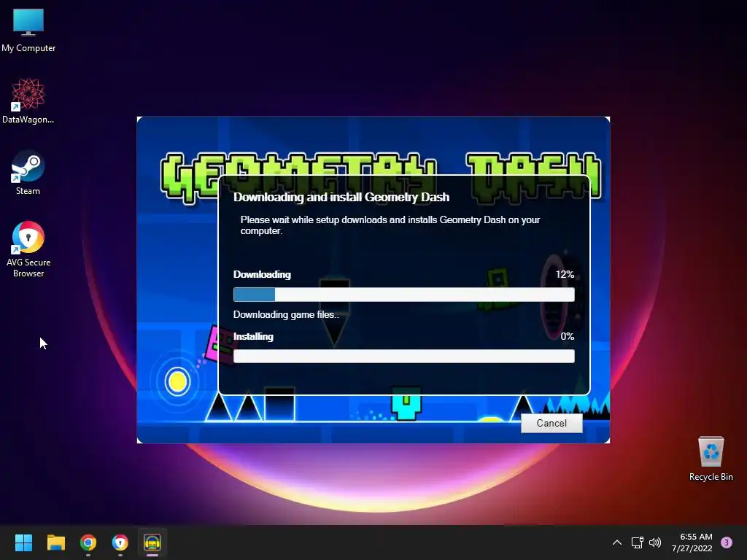The image size is (747, 560).
Task: Select the Recycle Bin icon
Action: coord(711,459)
